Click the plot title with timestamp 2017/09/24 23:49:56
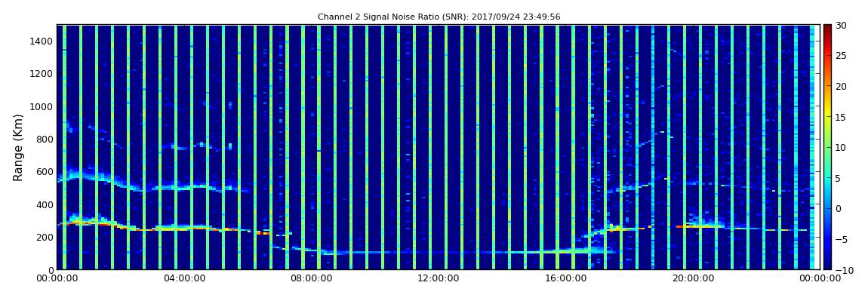Image resolution: width=868 pixels, height=307 pixels. (439, 17)
